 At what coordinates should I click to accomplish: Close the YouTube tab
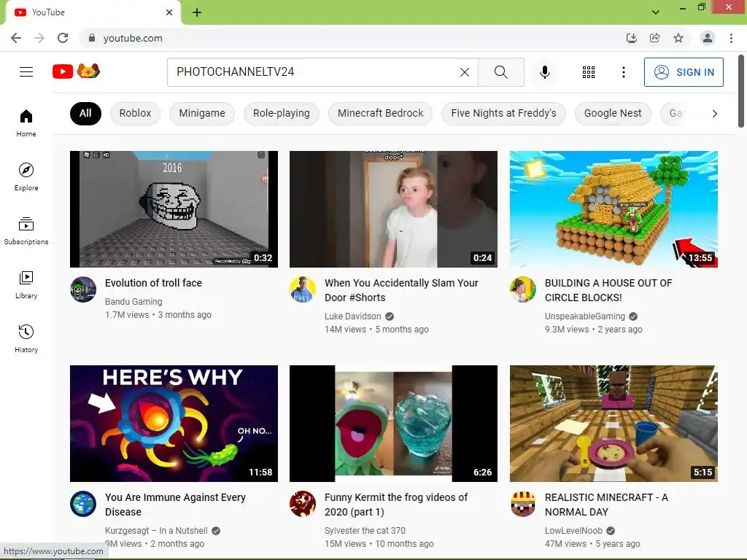click(169, 12)
